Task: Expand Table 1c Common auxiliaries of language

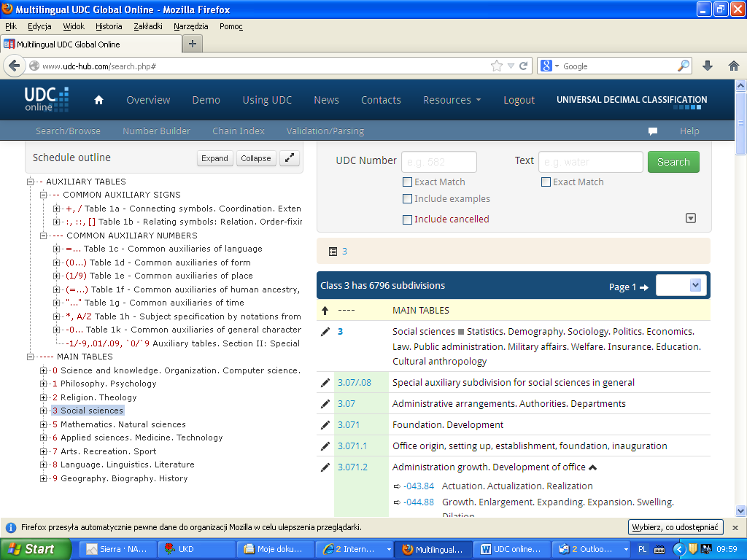Action: [56, 249]
